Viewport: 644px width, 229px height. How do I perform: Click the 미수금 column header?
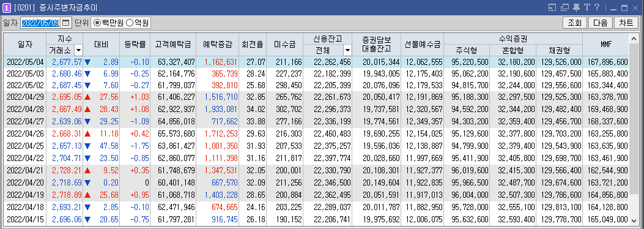pos(284,45)
